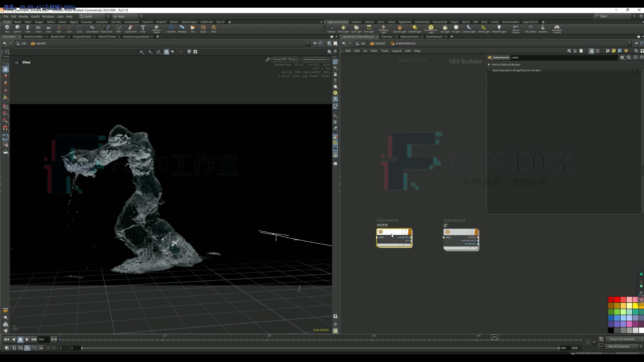This screenshot has width=644, height=362.
Task: Open the Tools menu in the network editor
Action: [385, 51]
